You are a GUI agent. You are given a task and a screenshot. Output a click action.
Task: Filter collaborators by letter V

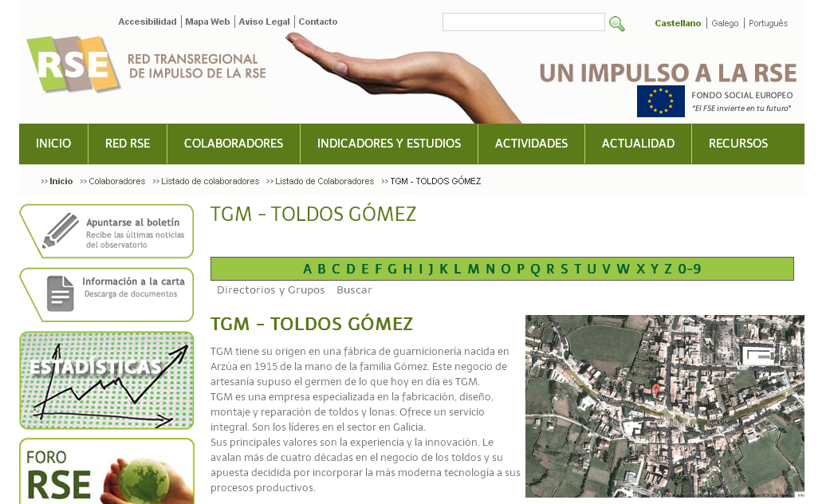pos(606,270)
